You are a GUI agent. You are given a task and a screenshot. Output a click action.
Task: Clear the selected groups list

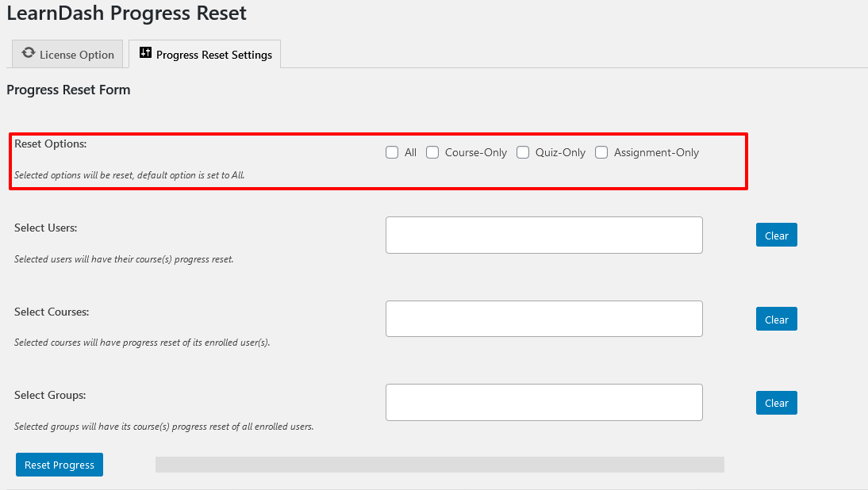point(776,402)
